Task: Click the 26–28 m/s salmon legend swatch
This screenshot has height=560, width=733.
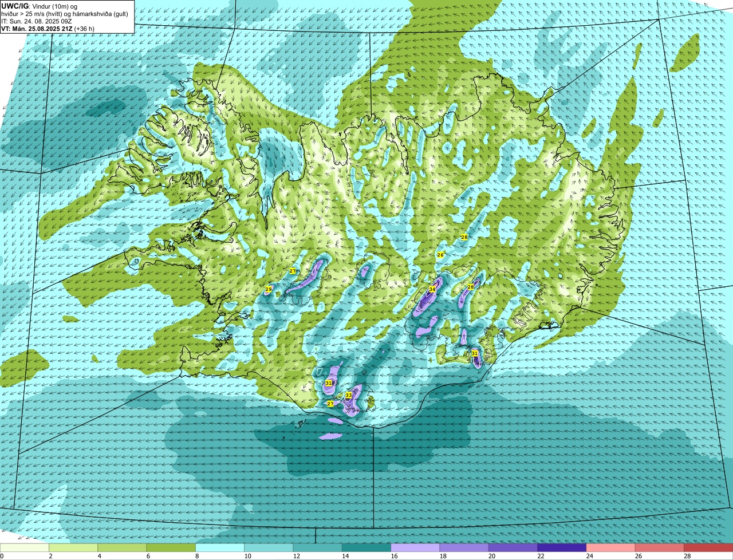Action: [660, 548]
